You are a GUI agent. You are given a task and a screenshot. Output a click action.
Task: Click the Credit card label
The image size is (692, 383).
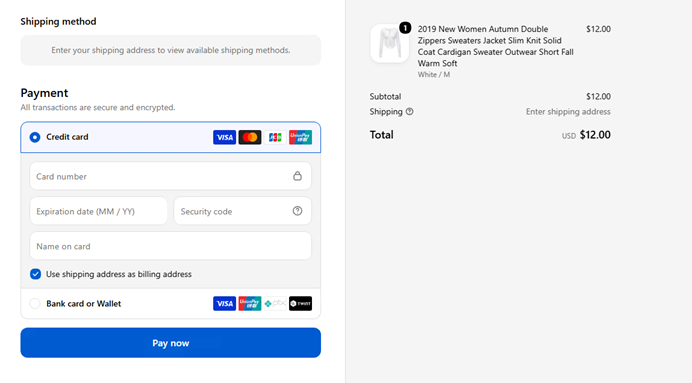[x=67, y=137]
